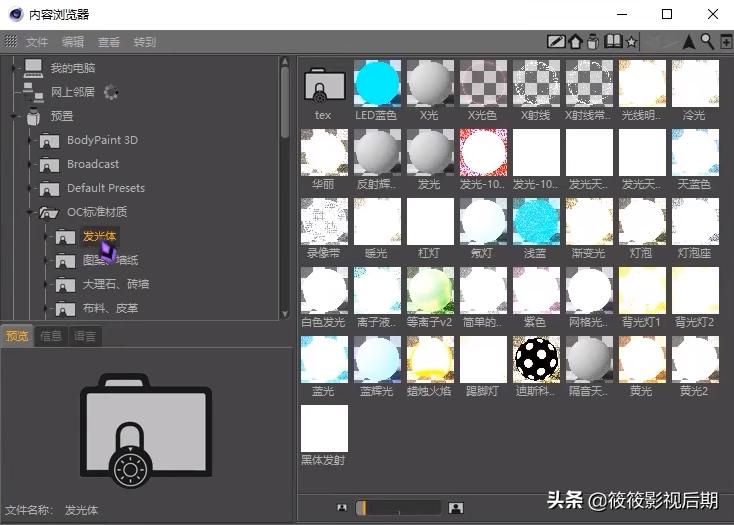Collapse the OC标准材质 folder arrow
734x525 pixels.
click(x=30, y=212)
